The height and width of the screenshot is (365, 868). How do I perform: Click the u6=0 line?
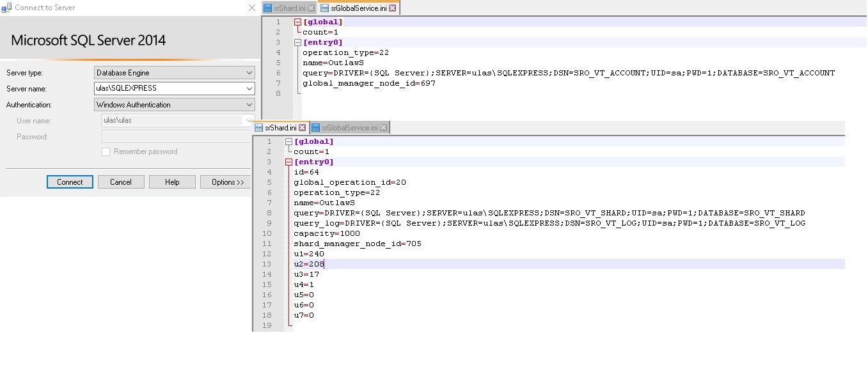[x=304, y=305]
